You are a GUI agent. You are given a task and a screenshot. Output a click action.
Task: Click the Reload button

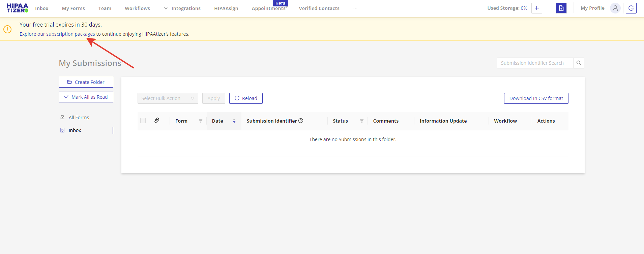pos(246,98)
